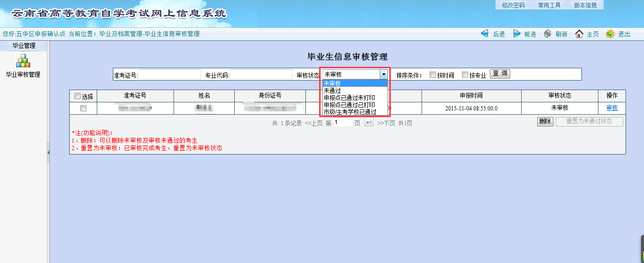Image resolution: width=644 pixels, height=263 pixels.
Task: Open the 修改密码 top menu tab
Action: click(513, 5)
